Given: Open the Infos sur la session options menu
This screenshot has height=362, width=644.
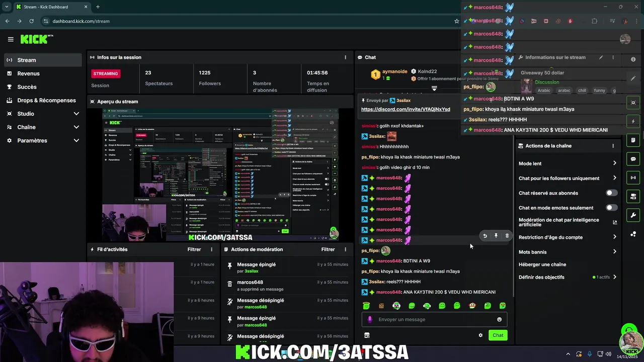Looking at the screenshot, I should click(345, 57).
